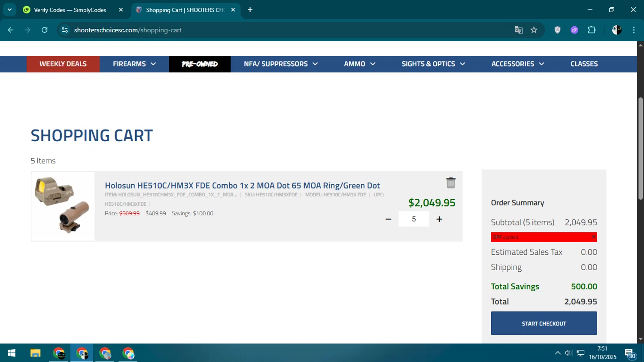Viewport: 644px width, 362px height.
Task: Go back to the previous page
Action: coord(11,30)
